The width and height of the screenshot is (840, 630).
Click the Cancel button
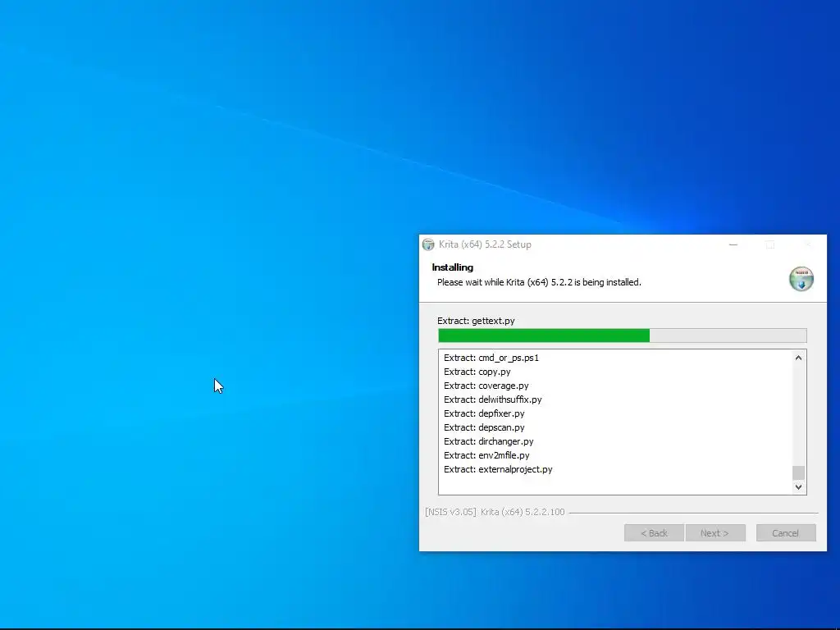[x=786, y=533]
